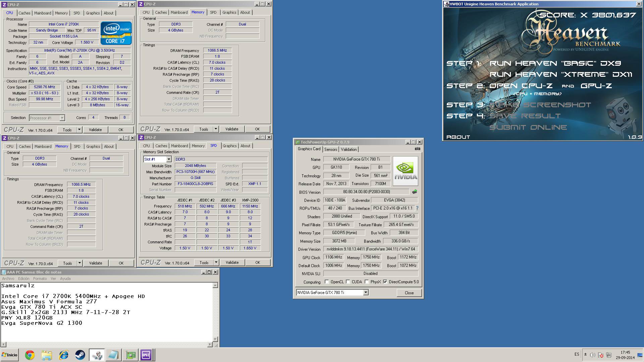Enable the OpenCL checkbox in GPU-Z
The image size is (644, 362).
click(327, 282)
